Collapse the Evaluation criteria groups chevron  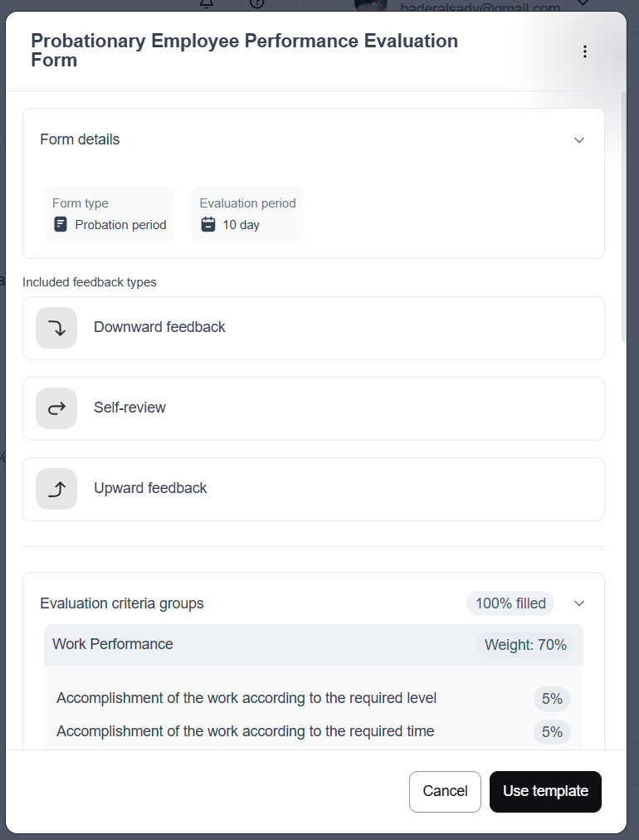point(579,603)
